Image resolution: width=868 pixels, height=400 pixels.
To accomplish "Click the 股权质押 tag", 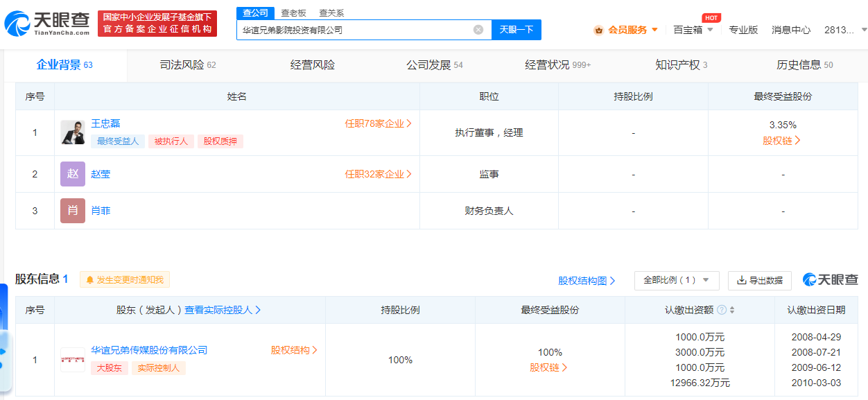I will point(220,141).
